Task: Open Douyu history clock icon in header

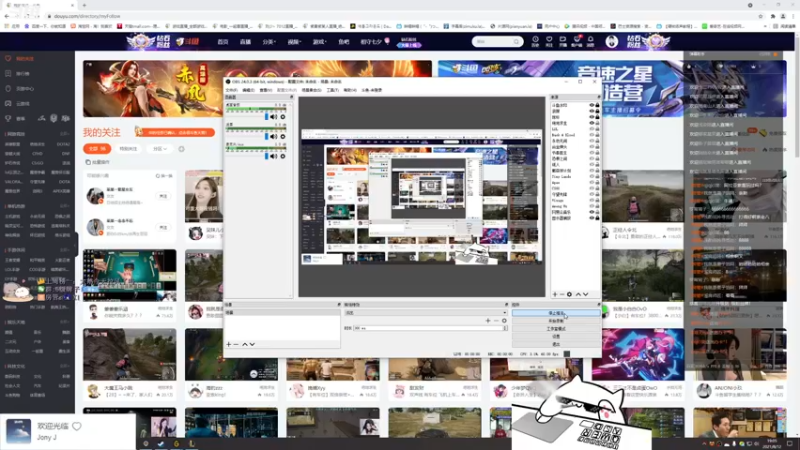Action: (535, 40)
